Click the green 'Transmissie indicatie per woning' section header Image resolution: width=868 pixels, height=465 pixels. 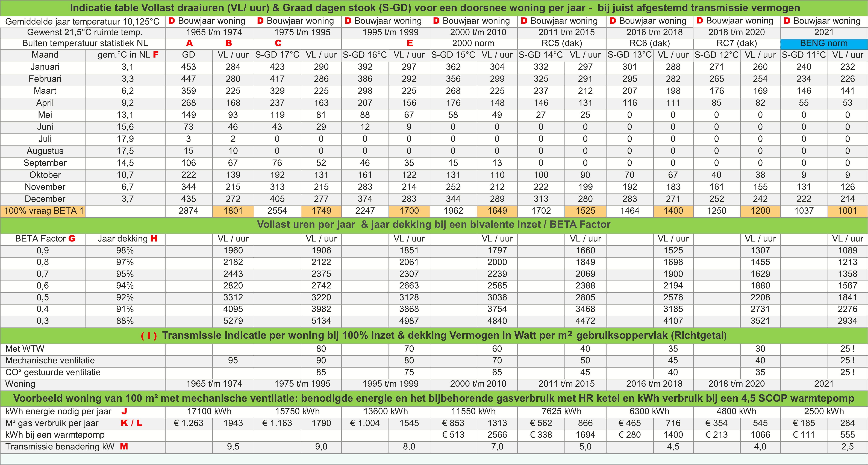(x=434, y=336)
